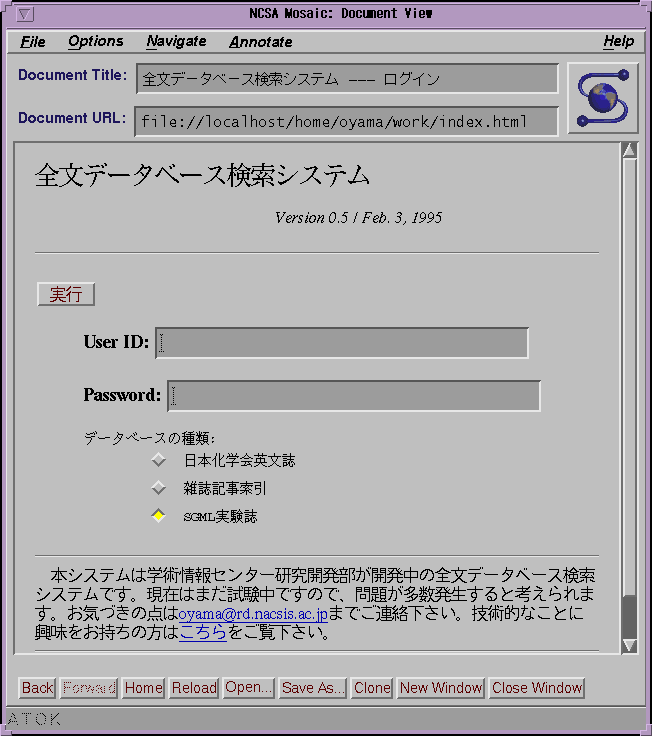Click the Forward button
The width and height of the screenshot is (652, 736).
pyautogui.click(x=89, y=688)
